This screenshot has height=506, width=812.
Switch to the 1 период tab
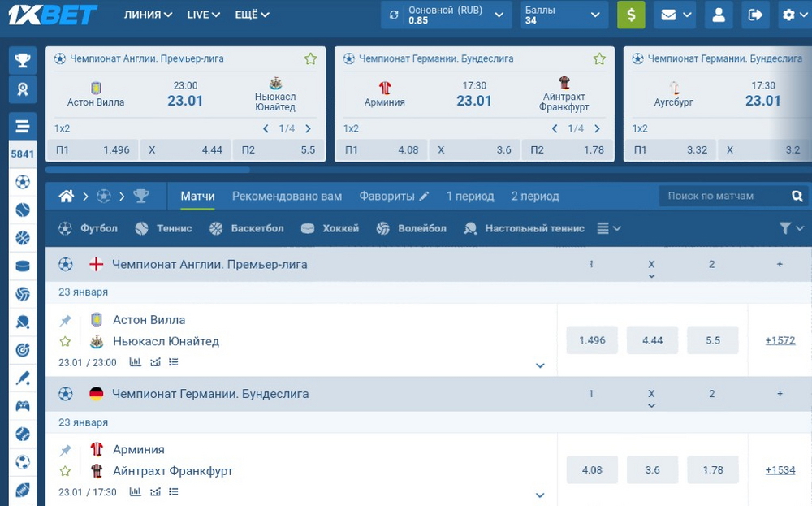469,196
